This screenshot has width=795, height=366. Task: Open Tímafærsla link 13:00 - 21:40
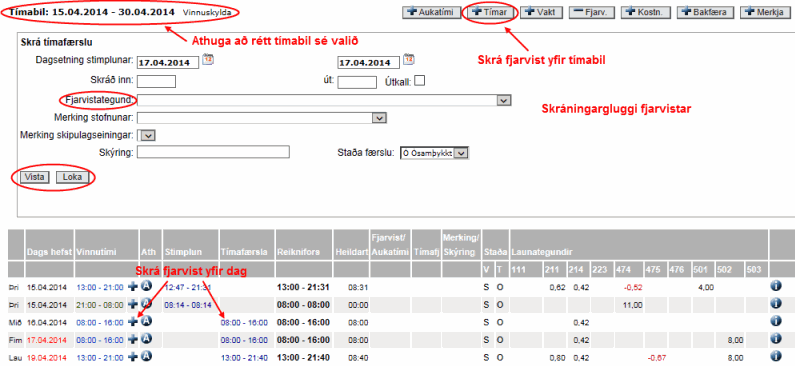(x=244, y=358)
